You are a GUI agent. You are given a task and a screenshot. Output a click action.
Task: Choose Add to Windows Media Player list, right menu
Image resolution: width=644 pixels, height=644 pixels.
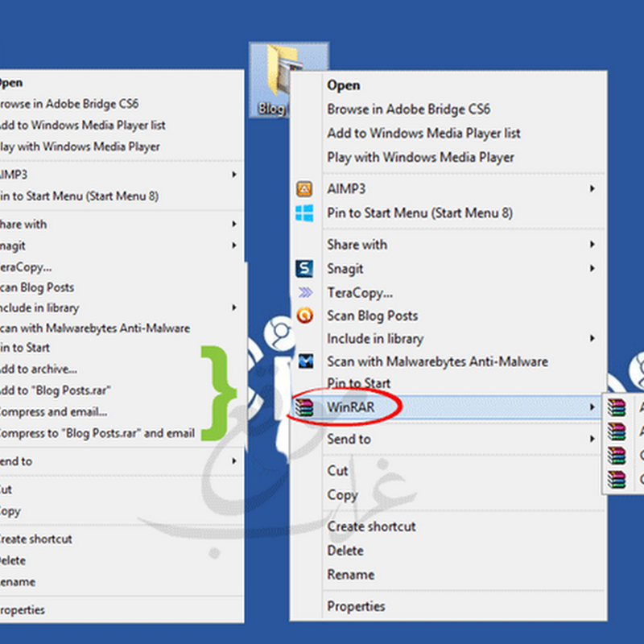pyautogui.click(x=424, y=133)
